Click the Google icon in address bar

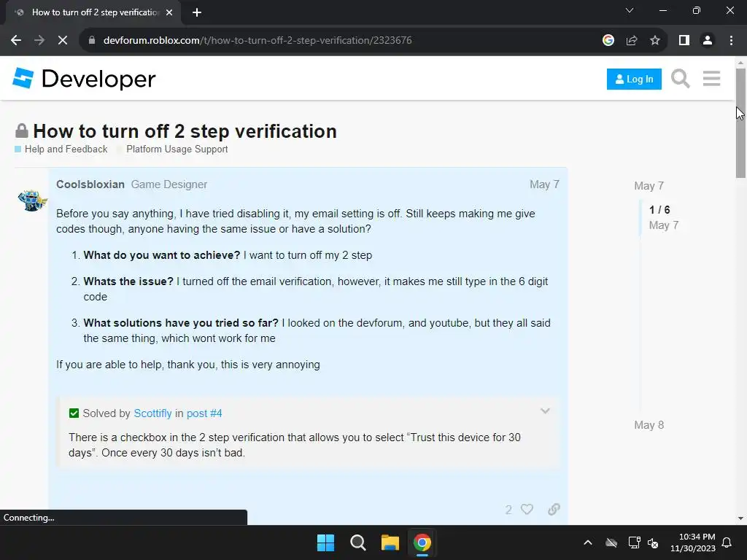(x=608, y=41)
